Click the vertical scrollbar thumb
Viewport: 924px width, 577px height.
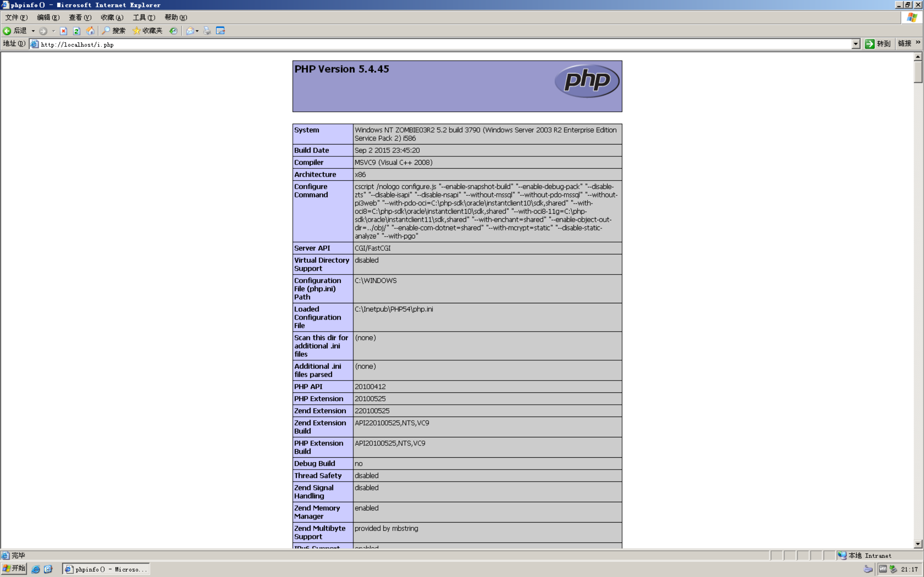pyautogui.click(x=918, y=71)
